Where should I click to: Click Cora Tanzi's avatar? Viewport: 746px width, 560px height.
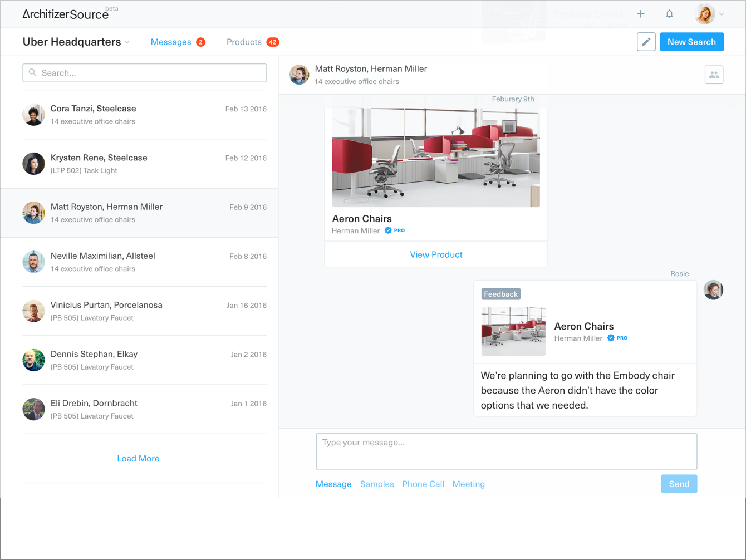(33, 114)
